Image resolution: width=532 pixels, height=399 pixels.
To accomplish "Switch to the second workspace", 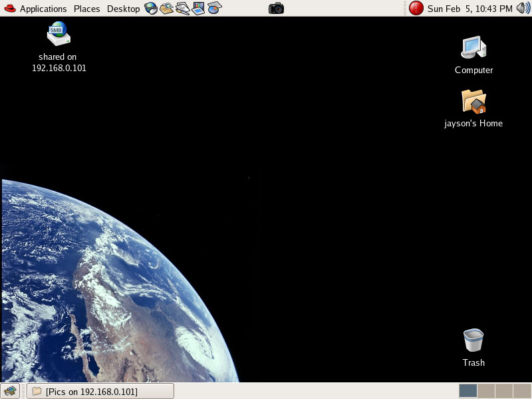I will (486, 391).
